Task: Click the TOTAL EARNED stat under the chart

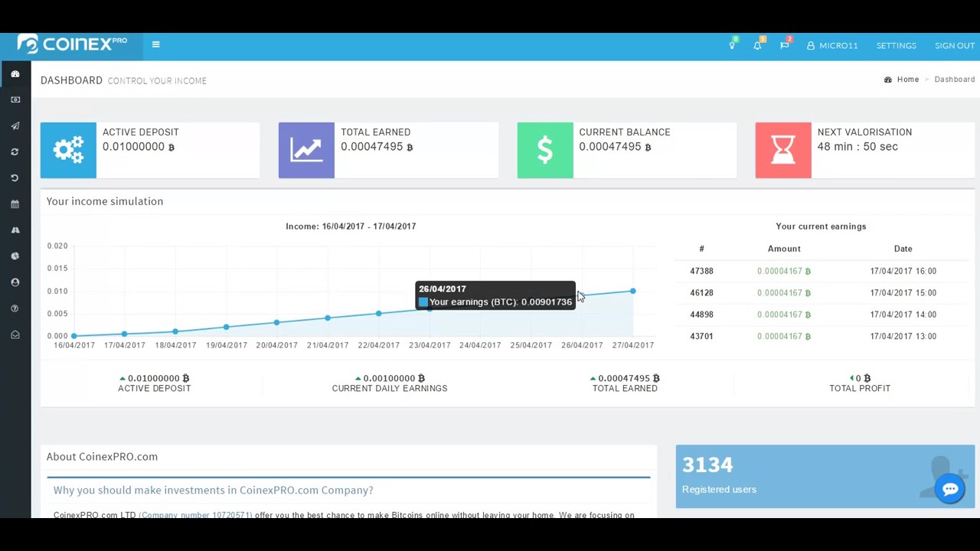Action: point(625,383)
